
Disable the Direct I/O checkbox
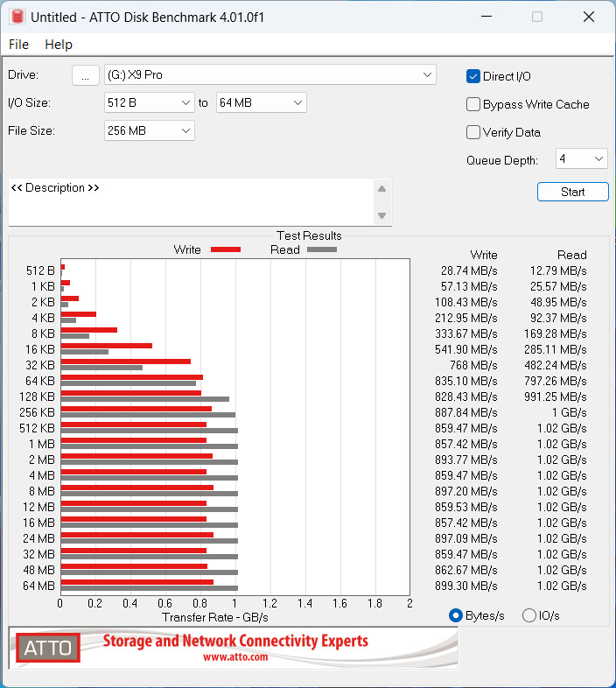coord(473,76)
